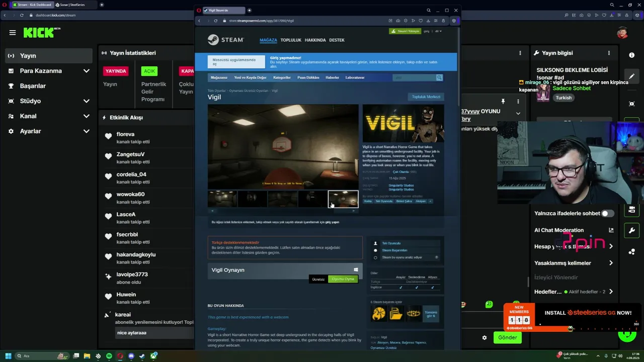This screenshot has width=644, height=362.
Task: Expand the Hesap yaşı kısıtlaması settings row
Action: (574, 246)
